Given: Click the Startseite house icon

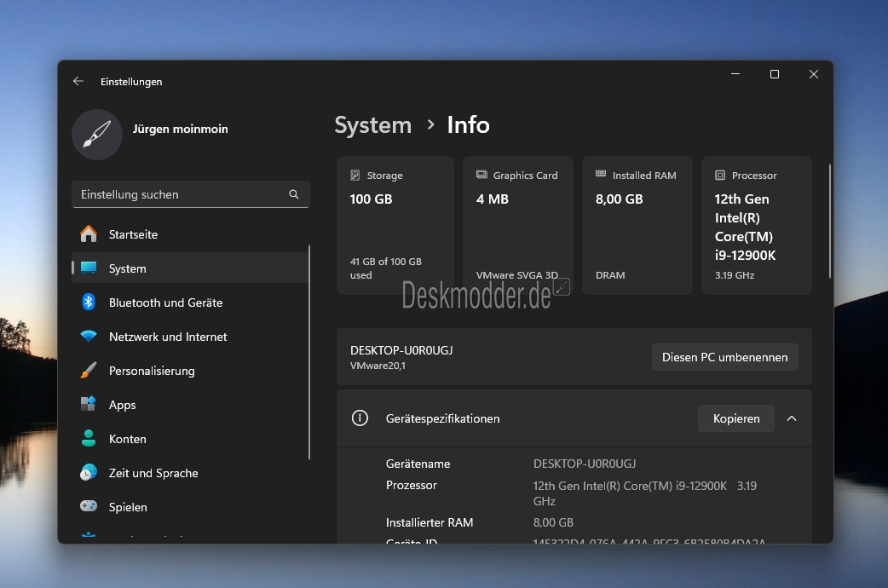Looking at the screenshot, I should click(89, 234).
